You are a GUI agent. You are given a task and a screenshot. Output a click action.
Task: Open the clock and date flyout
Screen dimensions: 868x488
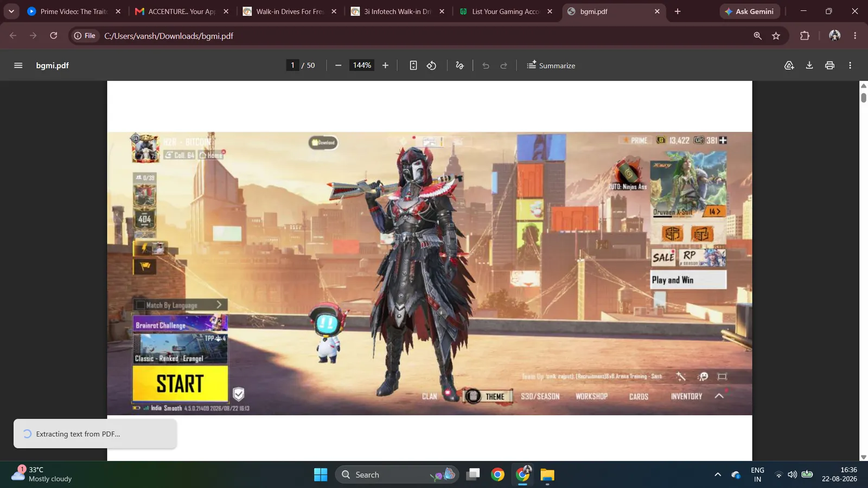tap(839, 474)
